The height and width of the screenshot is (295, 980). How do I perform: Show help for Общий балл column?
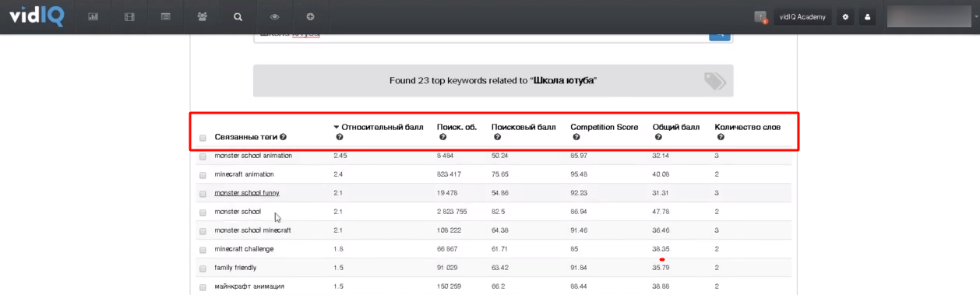[x=657, y=137]
